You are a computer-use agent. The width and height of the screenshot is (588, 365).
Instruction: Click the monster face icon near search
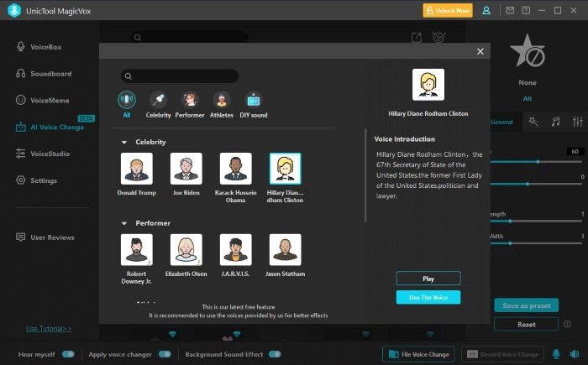click(x=438, y=37)
